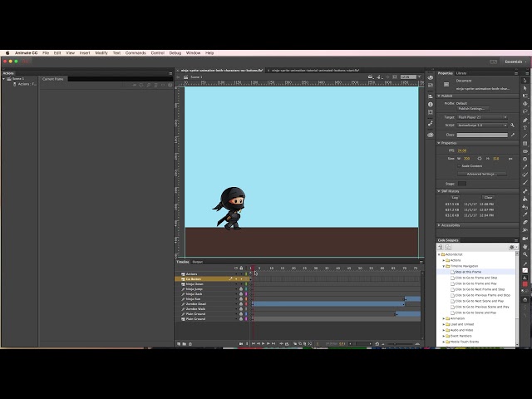Click Add to current frame snippet icon
532x399 pixels.
pyautogui.click(x=441, y=247)
